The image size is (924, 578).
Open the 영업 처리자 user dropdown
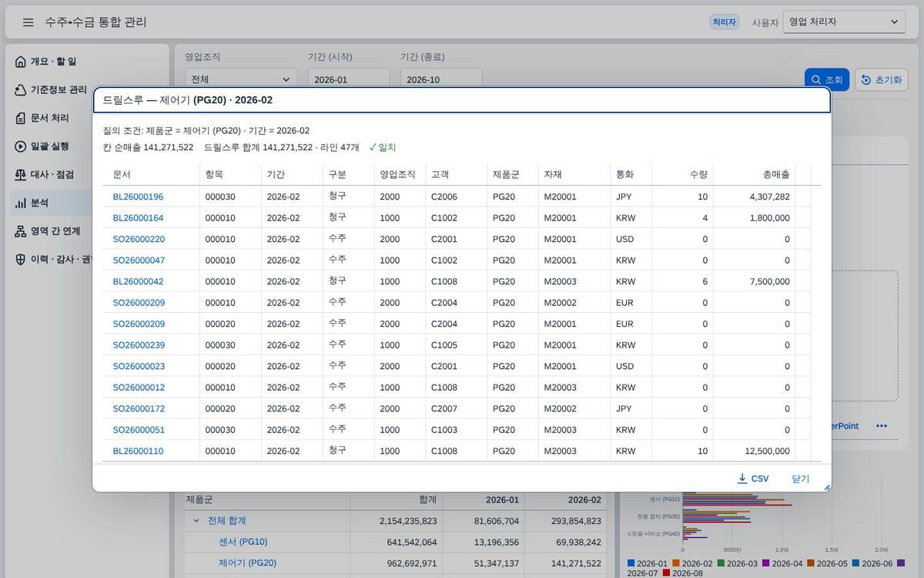[x=844, y=22]
